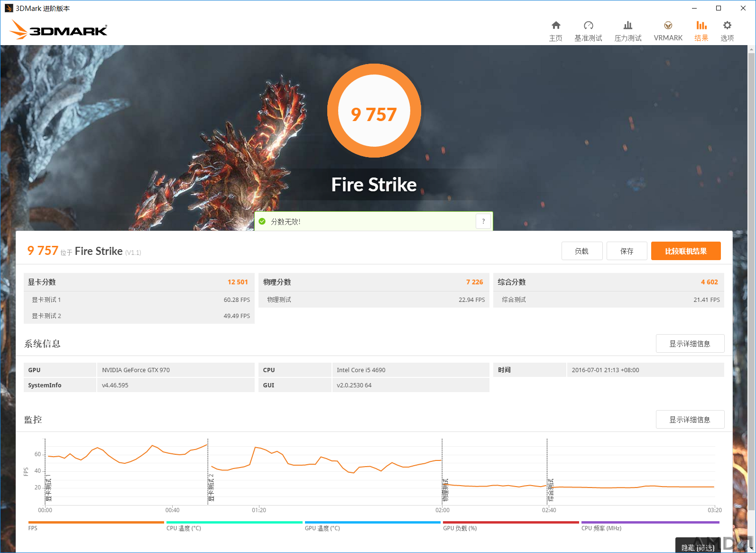Click the scrollbar up arrow
The height and width of the screenshot is (553, 756).
click(x=751, y=49)
